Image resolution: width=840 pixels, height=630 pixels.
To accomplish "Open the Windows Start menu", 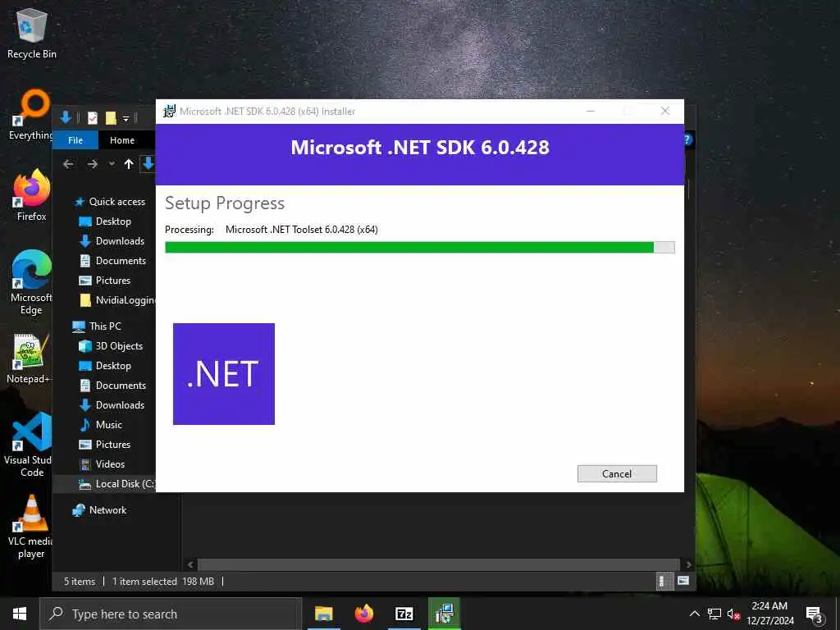I will pyautogui.click(x=20, y=614).
